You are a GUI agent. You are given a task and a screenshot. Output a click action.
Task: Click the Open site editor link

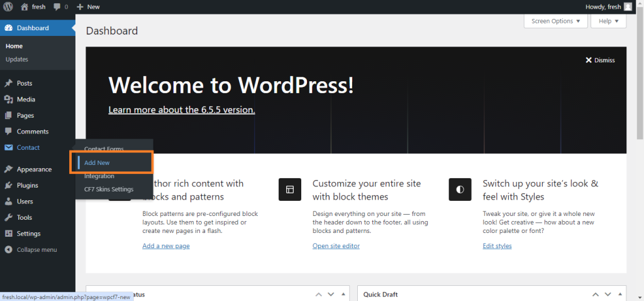tap(336, 246)
